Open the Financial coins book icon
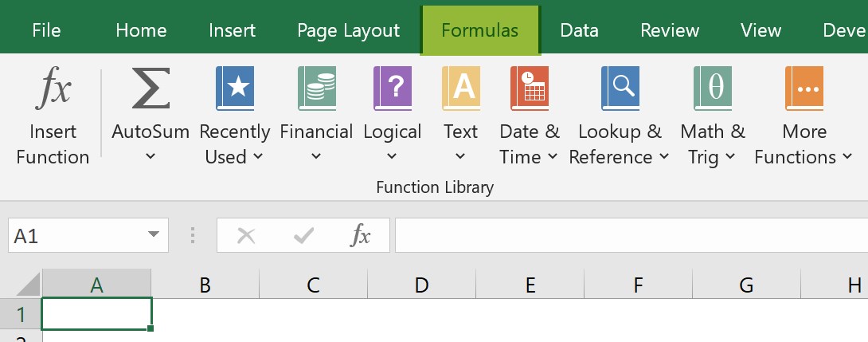This screenshot has width=868, height=342. coord(317,88)
